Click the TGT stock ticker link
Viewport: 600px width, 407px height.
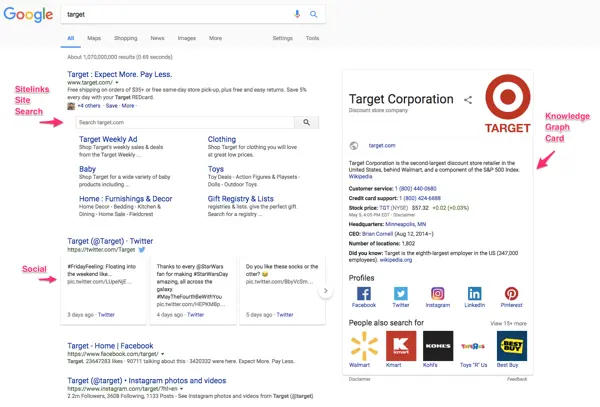(384, 208)
